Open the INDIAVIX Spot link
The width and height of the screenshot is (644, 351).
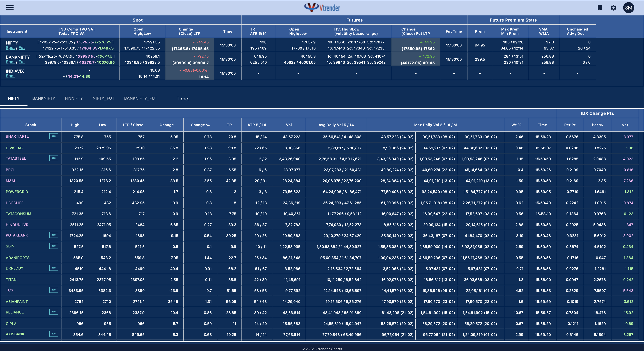point(10,76)
